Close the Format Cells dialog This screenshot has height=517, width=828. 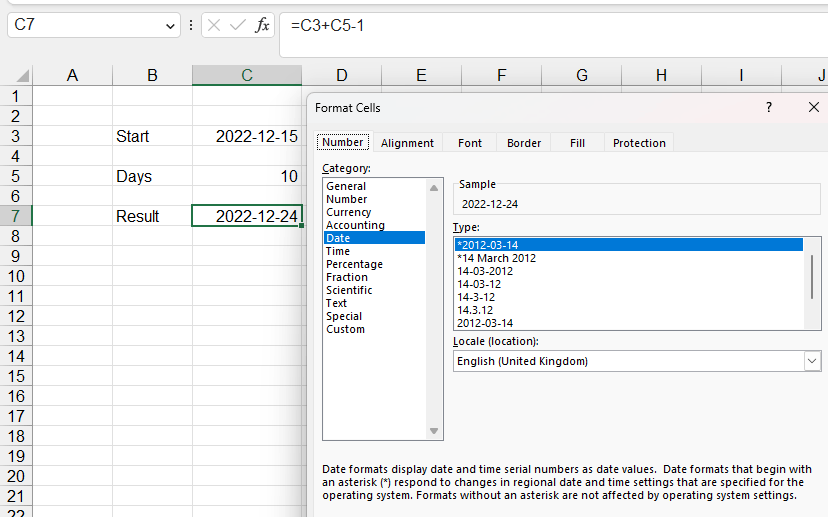point(814,107)
